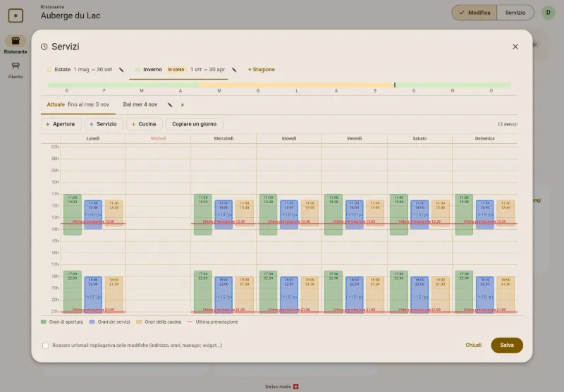Click the user avatar D

point(548,13)
